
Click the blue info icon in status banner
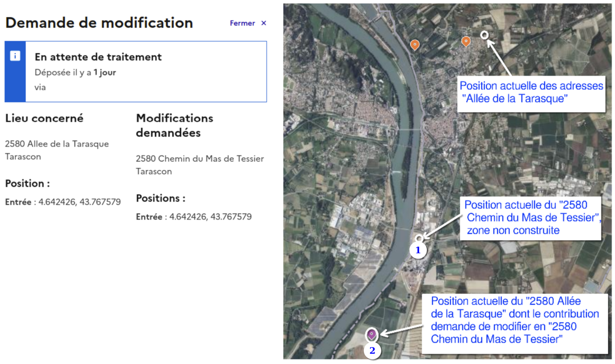coord(15,56)
